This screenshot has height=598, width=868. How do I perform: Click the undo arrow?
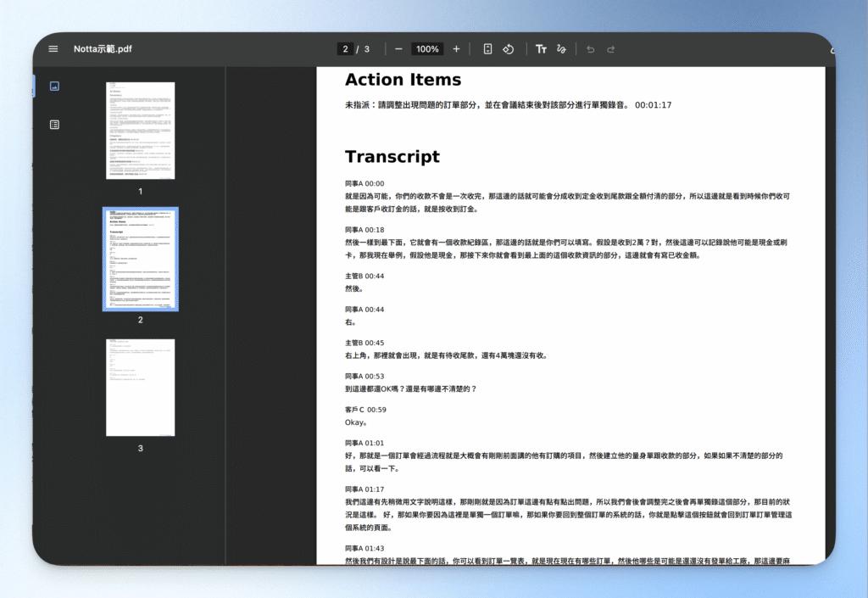pyautogui.click(x=591, y=49)
